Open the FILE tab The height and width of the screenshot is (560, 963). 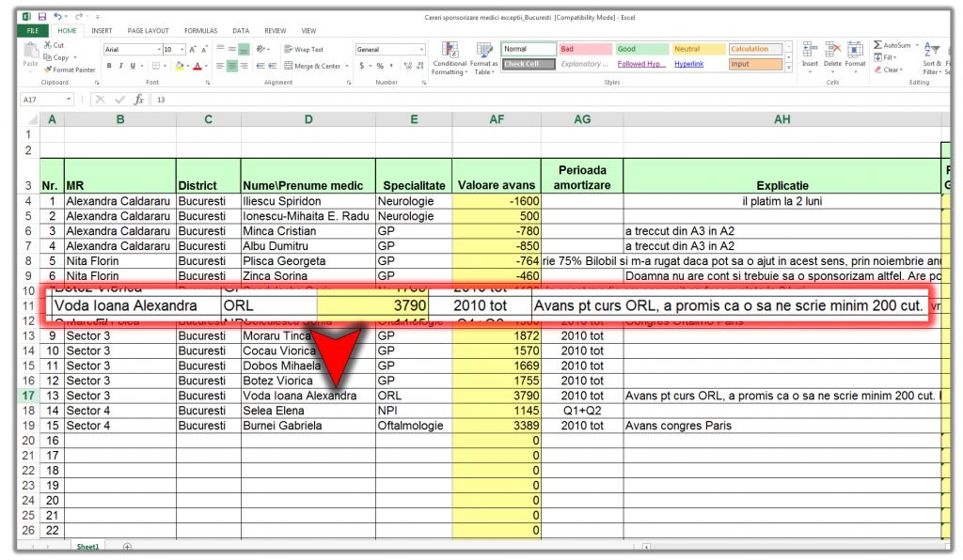pos(33,30)
